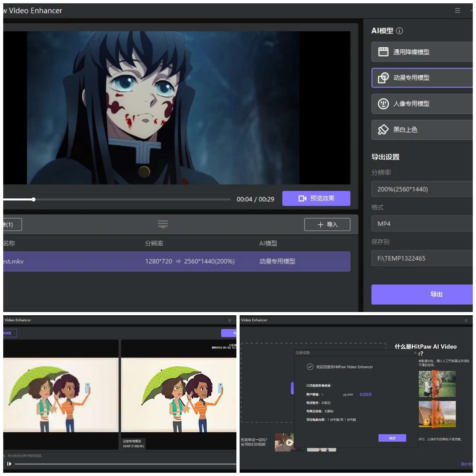Click the camera icon inside 预览效果 button
Image resolution: width=476 pixels, height=476 pixels.
click(302, 198)
